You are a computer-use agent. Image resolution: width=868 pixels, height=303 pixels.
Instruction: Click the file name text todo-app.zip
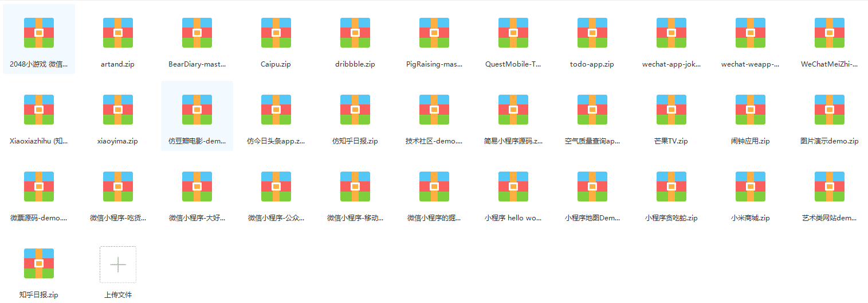[592, 64]
